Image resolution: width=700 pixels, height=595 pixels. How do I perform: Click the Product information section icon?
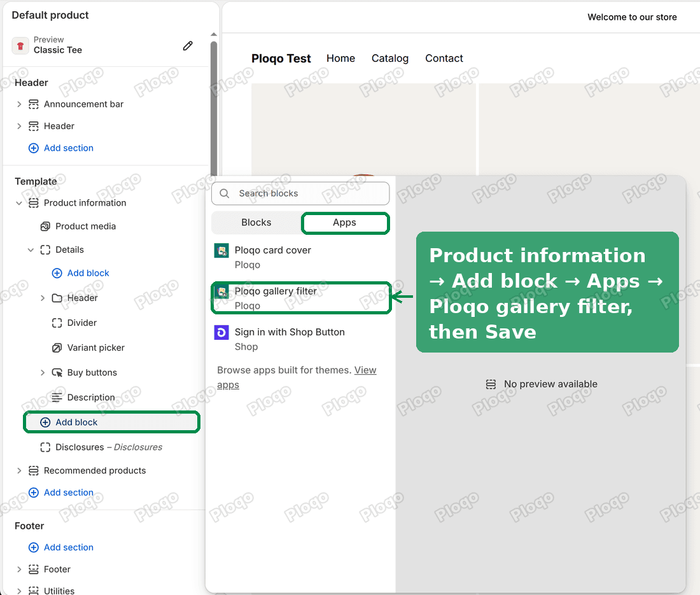[34, 202]
